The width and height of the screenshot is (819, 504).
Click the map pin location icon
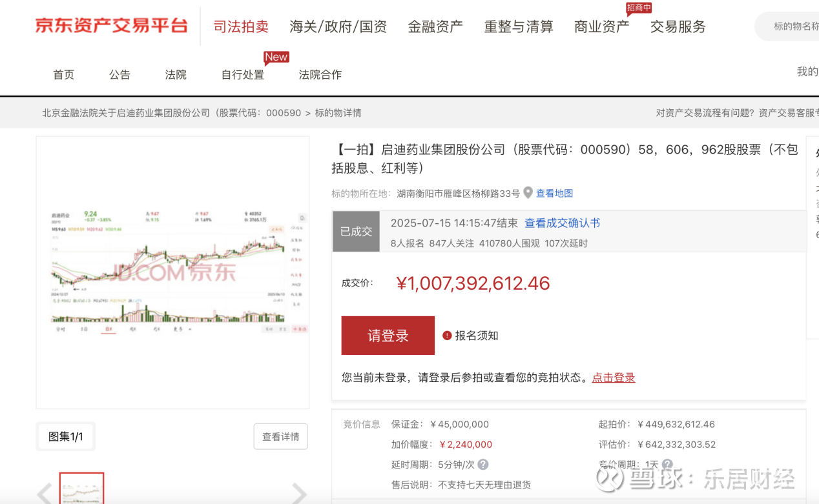pos(528,193)
